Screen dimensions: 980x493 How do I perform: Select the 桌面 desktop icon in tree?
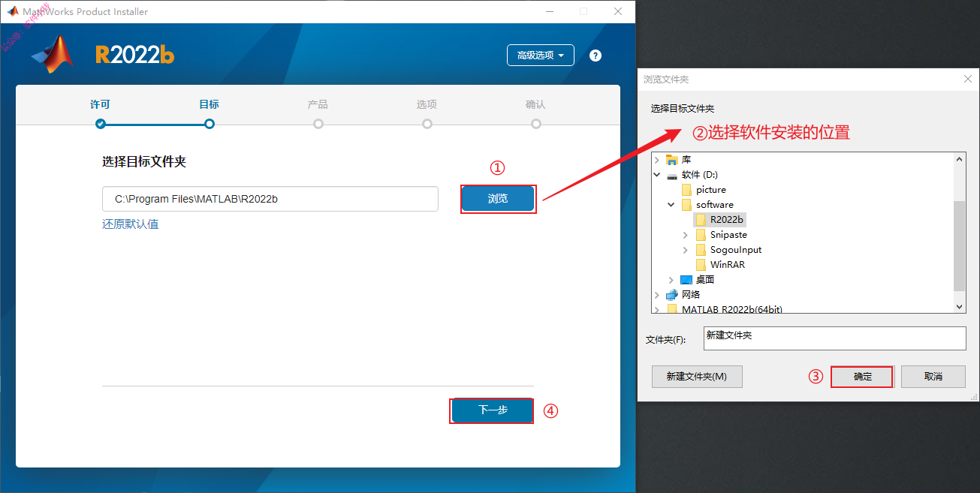(686, 280)
